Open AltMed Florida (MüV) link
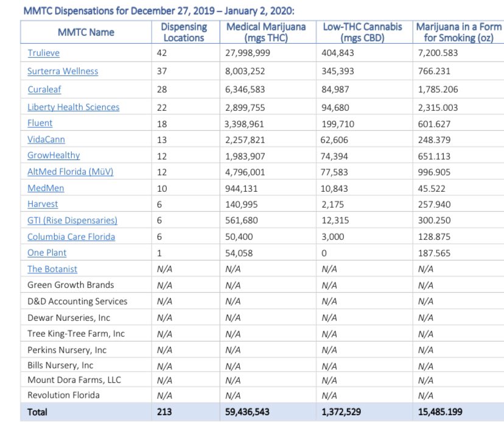This screenshot has width=504, height=422. pos(70,172)
